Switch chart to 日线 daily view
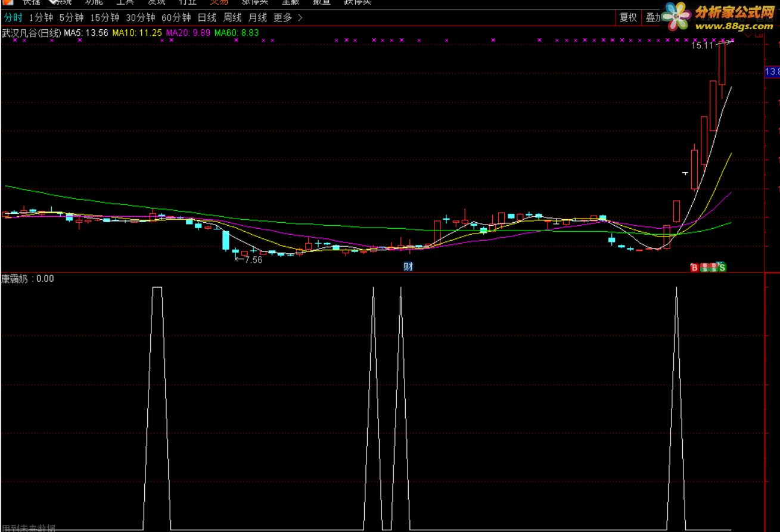780x532 pixels. 207,18
